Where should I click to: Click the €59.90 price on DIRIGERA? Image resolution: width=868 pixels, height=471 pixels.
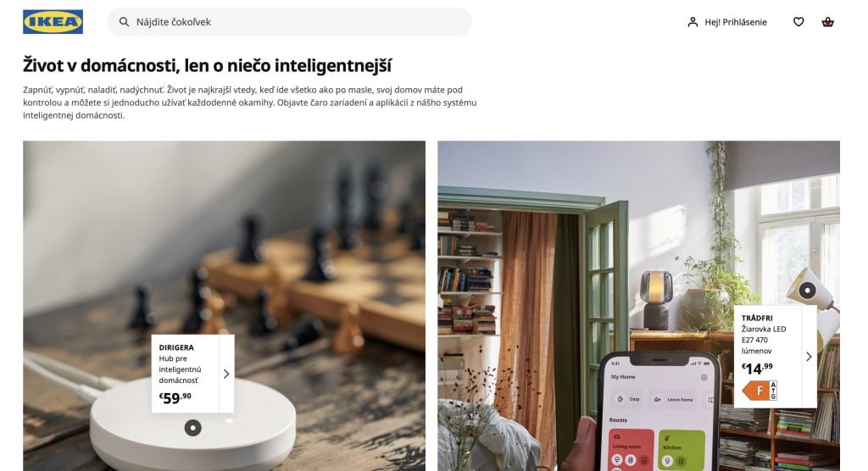pos(175,397)
